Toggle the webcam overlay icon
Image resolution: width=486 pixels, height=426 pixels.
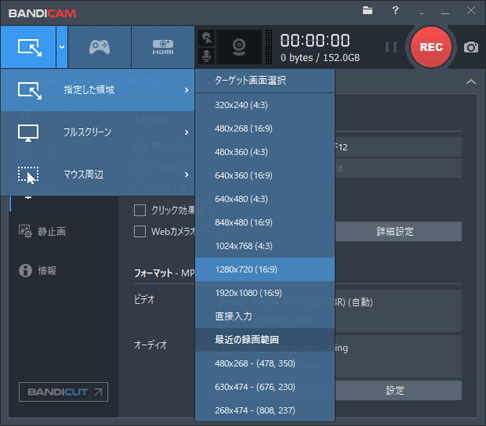pyautogui.click(x=239, y=47)
